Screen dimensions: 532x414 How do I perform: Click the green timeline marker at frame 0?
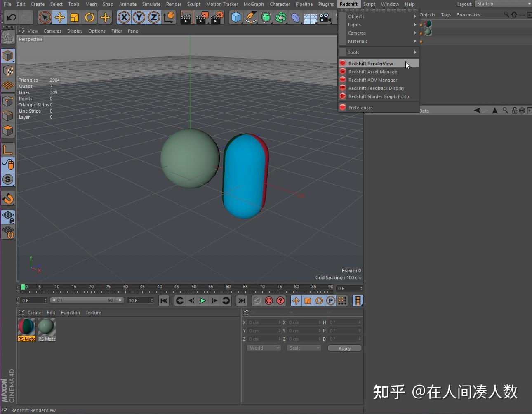coord(24,287)
